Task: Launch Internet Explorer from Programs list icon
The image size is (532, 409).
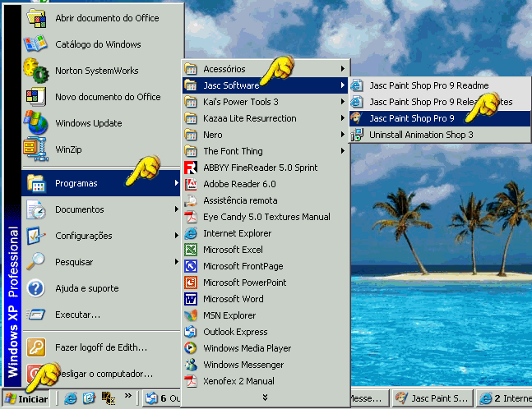Action: 191,233
